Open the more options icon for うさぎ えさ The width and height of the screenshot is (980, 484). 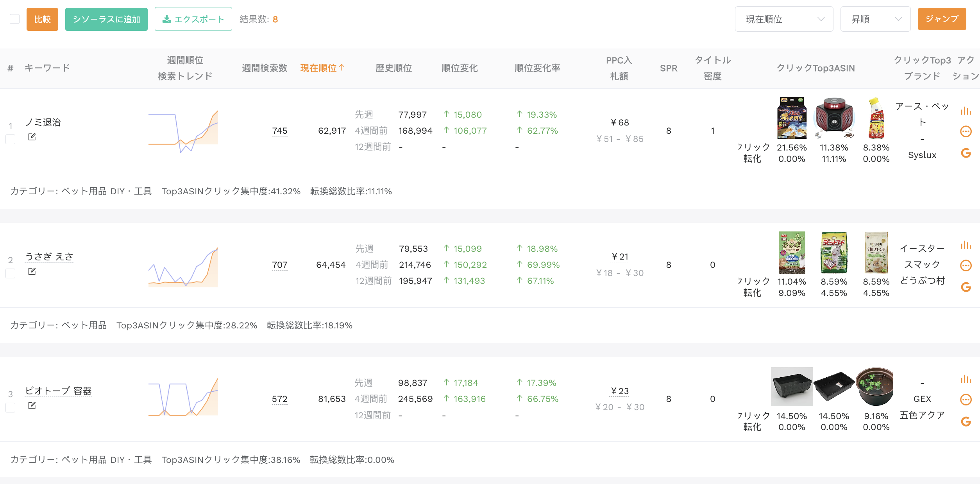point(966,265)
